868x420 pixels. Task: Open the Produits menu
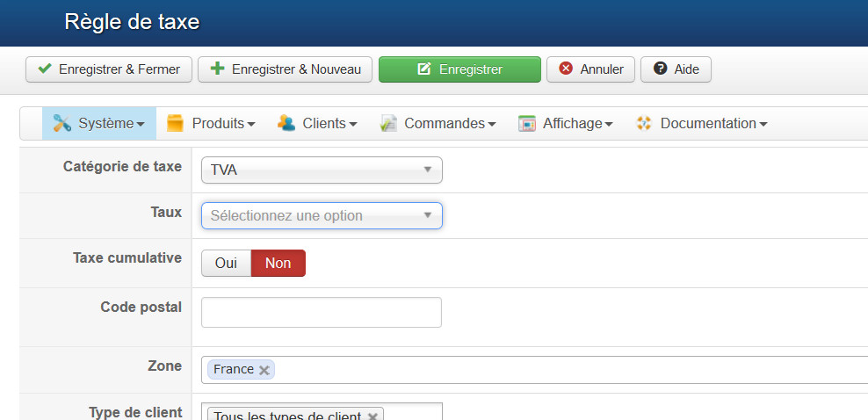coord(210,123)
